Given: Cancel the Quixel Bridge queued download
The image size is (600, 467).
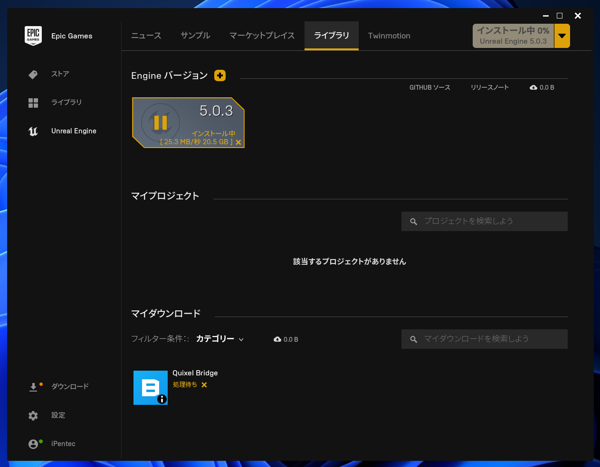Looking at the screenshot, I should click(204, 385).
